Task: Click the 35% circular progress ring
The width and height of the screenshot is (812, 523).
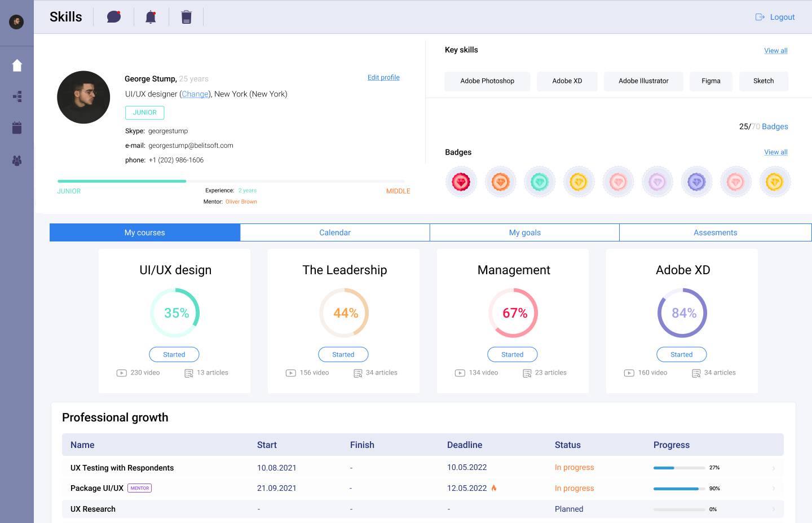Action: tap(175, 313)
